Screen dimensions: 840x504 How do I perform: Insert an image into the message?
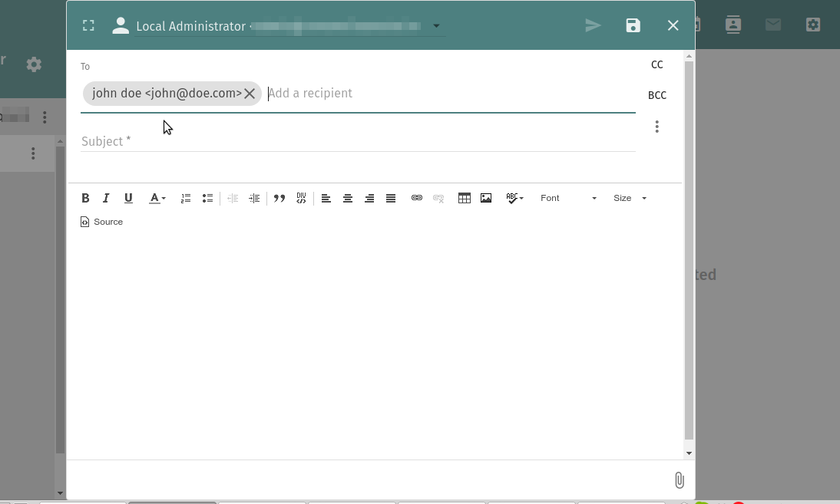coord(486,198)
